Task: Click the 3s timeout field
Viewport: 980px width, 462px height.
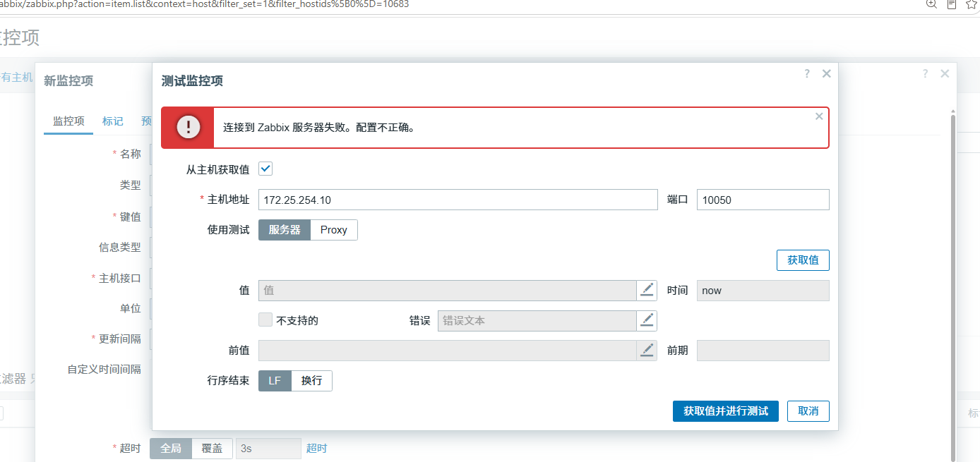Action: 268,449
